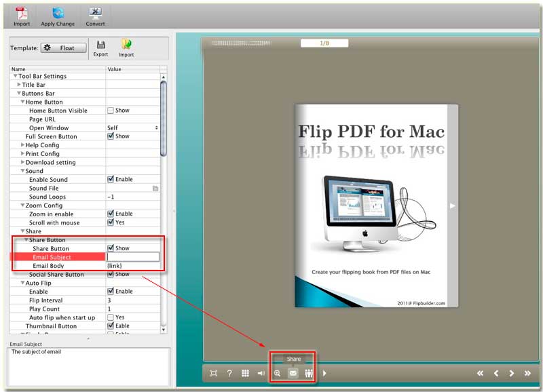Screen dimensions: 543x392
Task: Toggle Home Button Visible Show checkbox
Action: [x=111, y=111]
